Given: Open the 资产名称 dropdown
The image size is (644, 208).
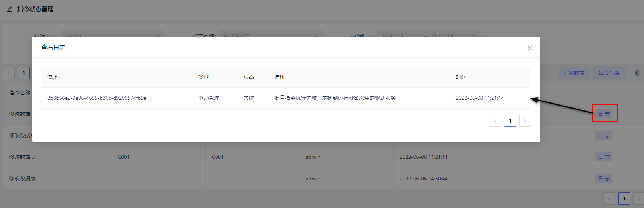Looking at the screenshot, I should 271,34.
